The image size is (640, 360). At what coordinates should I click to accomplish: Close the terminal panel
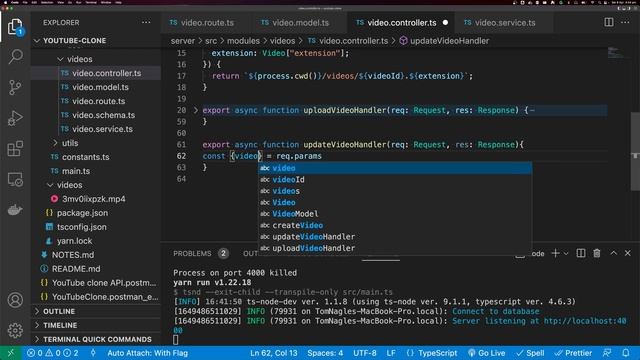628,253
